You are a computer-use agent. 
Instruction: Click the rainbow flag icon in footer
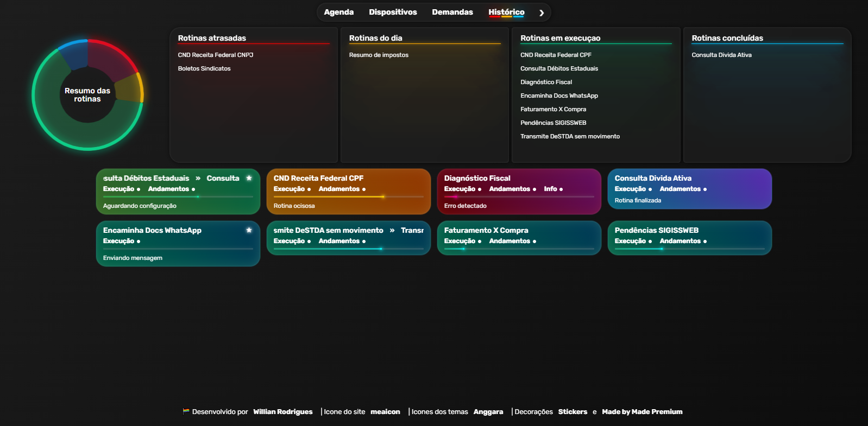pos(186,411)
